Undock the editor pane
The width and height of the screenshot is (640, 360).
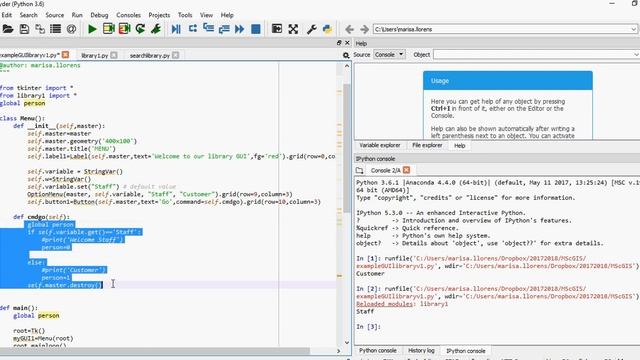coord(339,42)
